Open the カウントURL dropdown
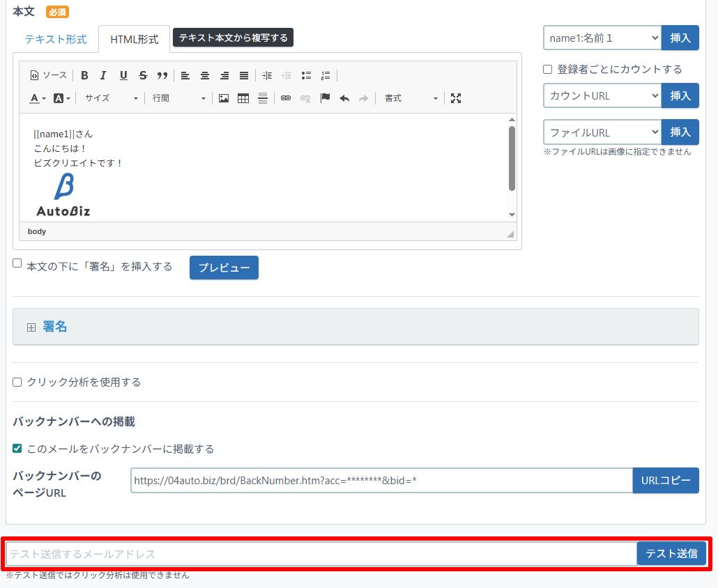The width and height of the screenshot is (718, 588). [x=602, y=95]
